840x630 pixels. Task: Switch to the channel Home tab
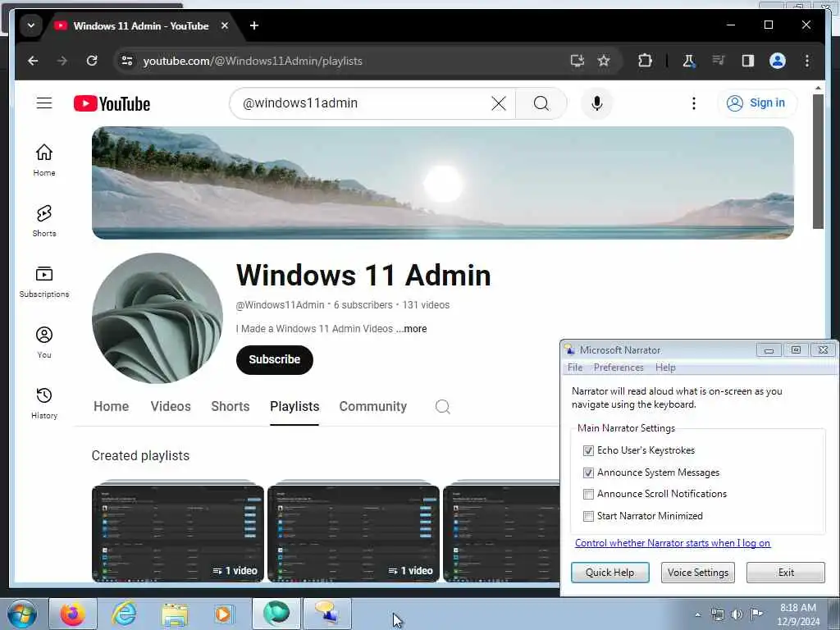click(111, 407)
